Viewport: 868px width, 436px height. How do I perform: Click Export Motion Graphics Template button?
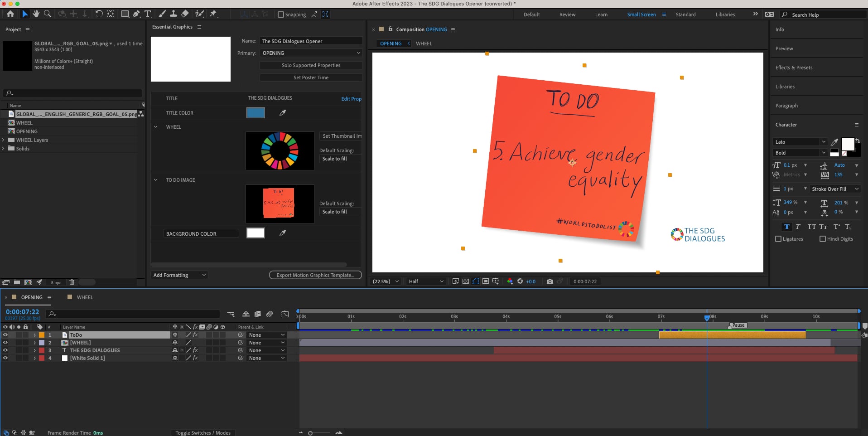click(x=315, y=275)
